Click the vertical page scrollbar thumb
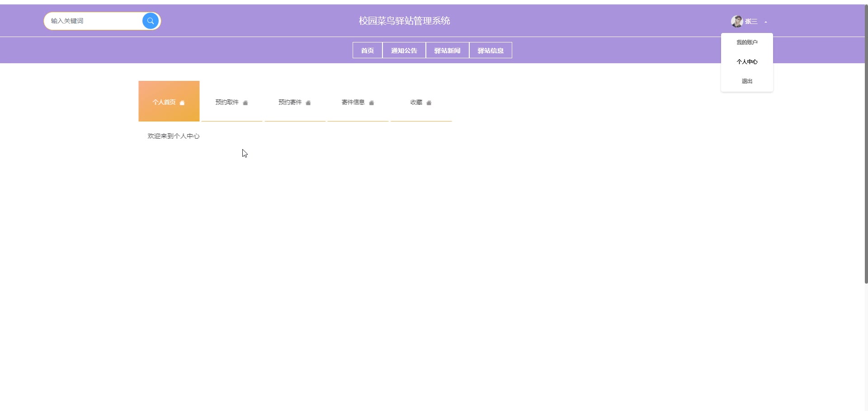The width and height of the screenshot is (868, 411). point(866,145)
